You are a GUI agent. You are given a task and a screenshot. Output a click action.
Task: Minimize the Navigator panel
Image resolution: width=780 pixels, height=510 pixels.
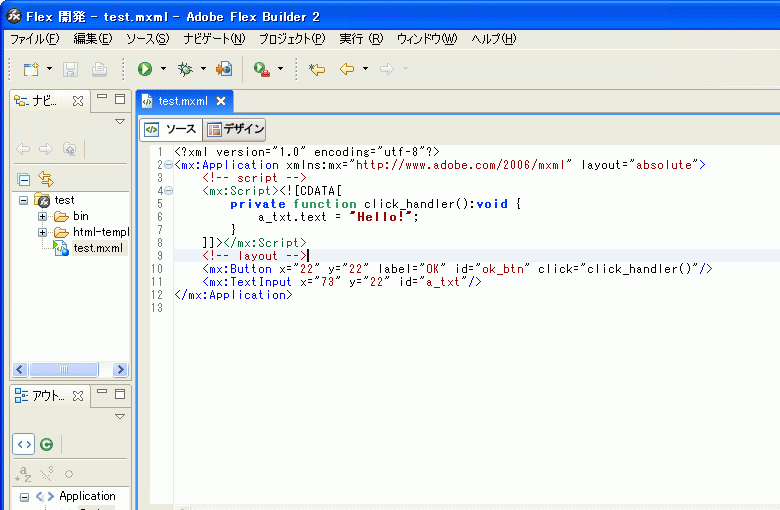pos(102,97)
